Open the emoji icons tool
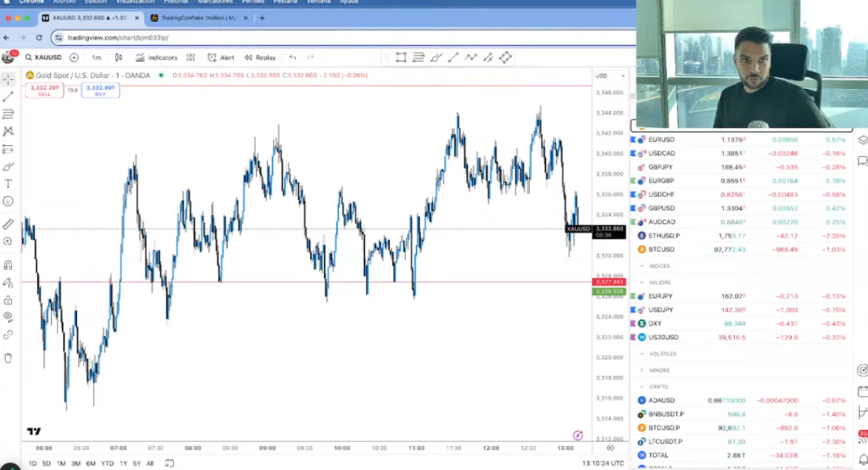This screenshot has height=470, width=868. click(8, 201)
